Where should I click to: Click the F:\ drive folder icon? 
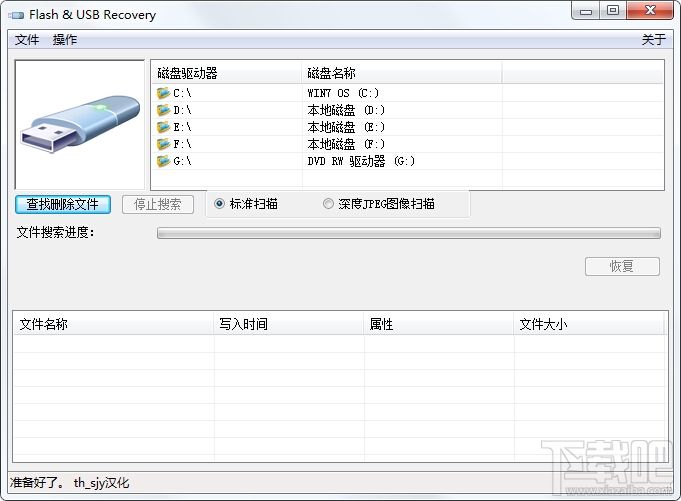point(163,144)
